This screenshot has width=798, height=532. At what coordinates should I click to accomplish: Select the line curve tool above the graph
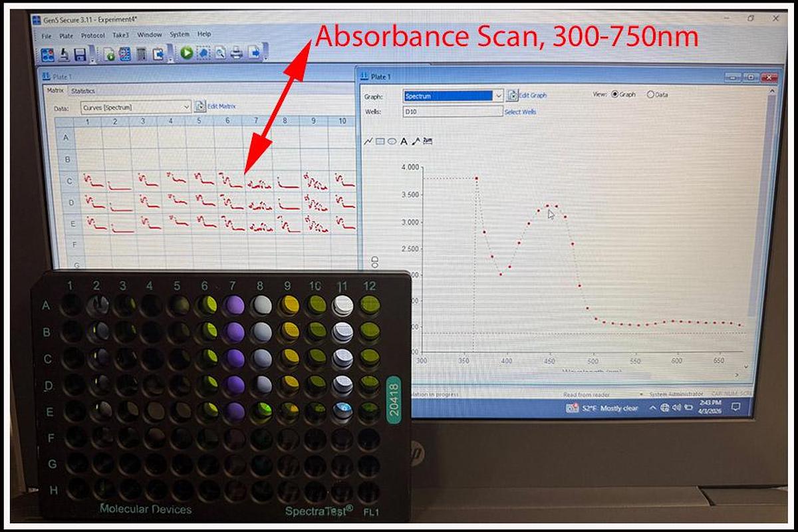(368, 140)
